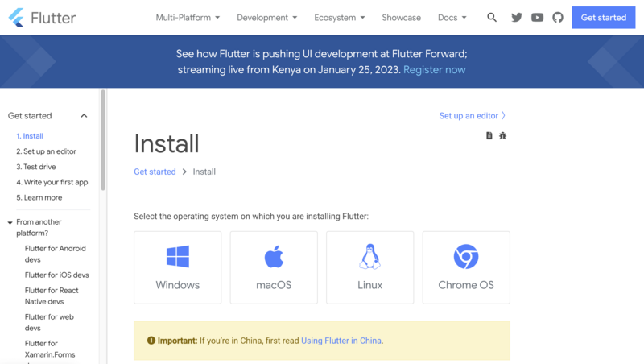
Task: Open Flutter's YouTube channel icon
Action: pos(537,17)
